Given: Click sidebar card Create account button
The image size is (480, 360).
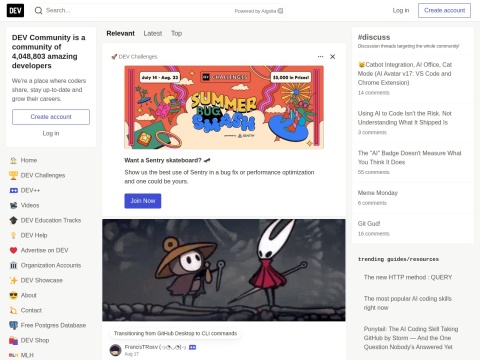Looking at the screenshot, I should pyautogui.click(x=51, y=117).
